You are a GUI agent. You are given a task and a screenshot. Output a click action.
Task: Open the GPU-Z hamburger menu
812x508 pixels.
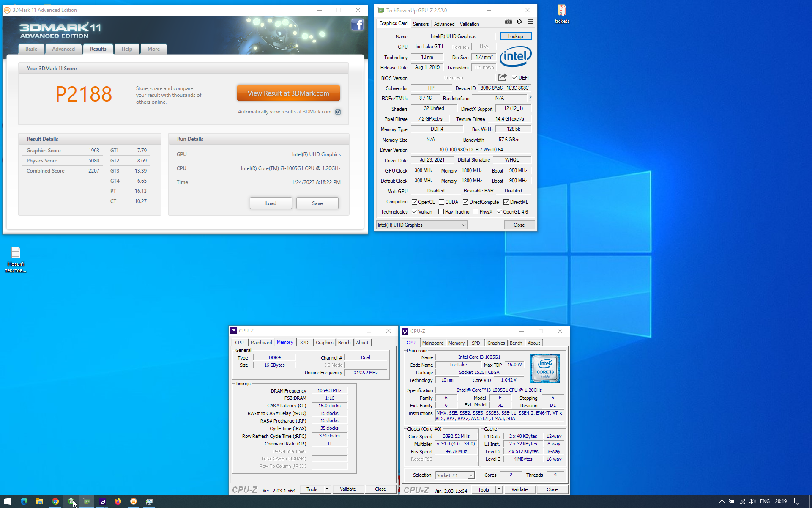(x=530, y=22)
